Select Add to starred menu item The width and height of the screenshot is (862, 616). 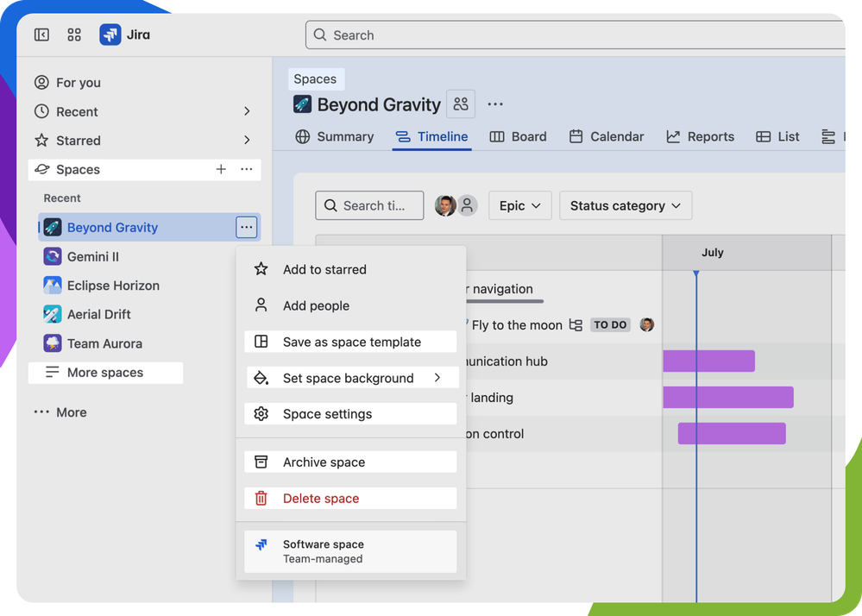tap(350, 269)
